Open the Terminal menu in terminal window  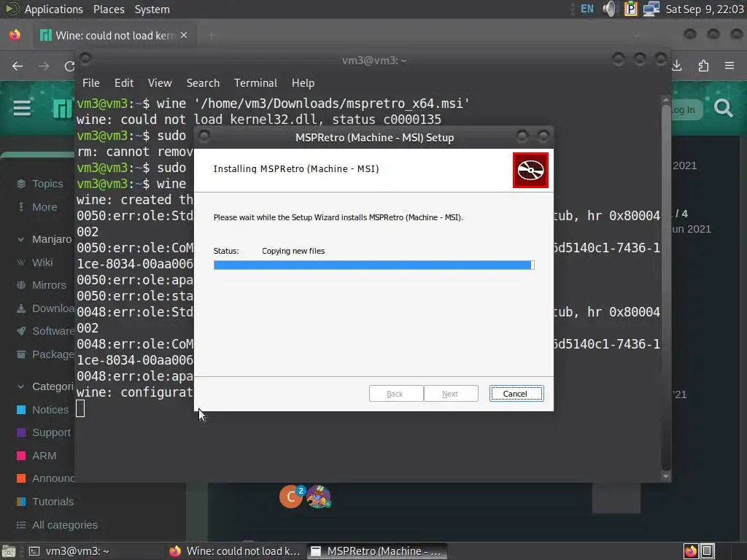click(x=255, y=83)
